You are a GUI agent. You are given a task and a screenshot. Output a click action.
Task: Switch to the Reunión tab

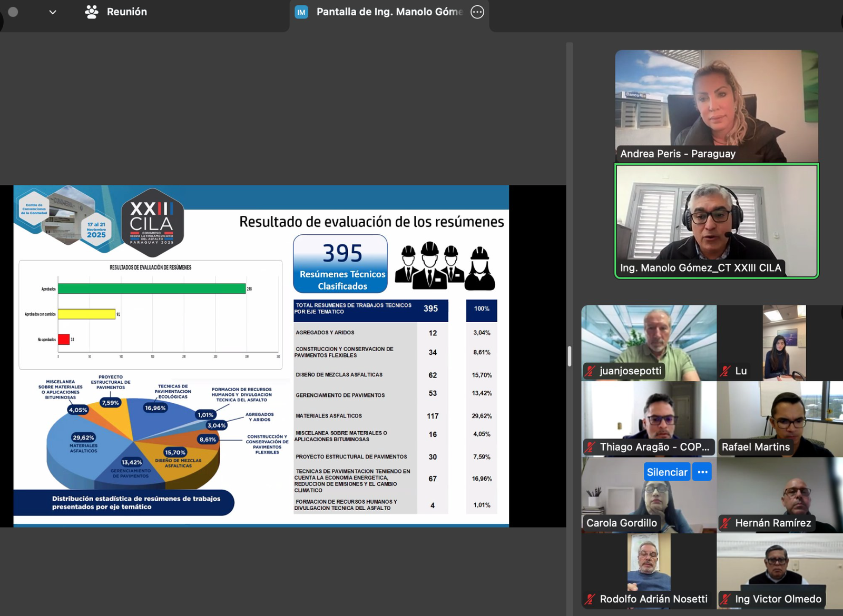pyautogui.click(x=126, y=12)
